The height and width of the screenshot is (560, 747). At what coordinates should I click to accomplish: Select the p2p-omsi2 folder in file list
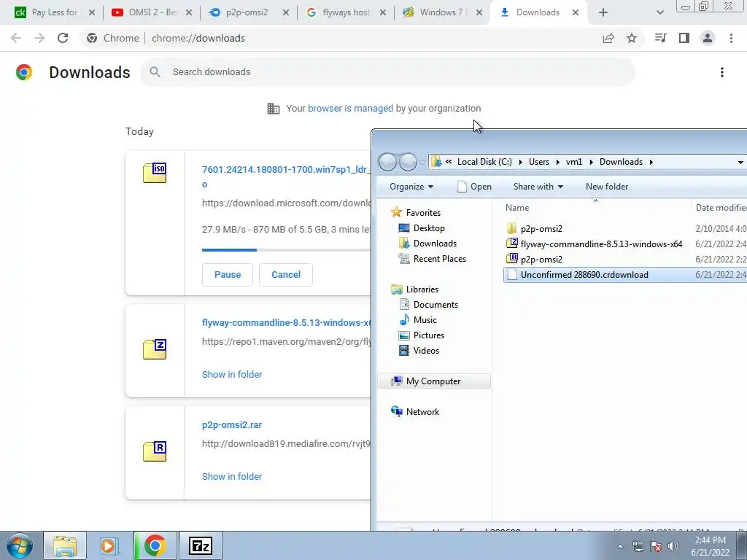click(x=541, y=228)
